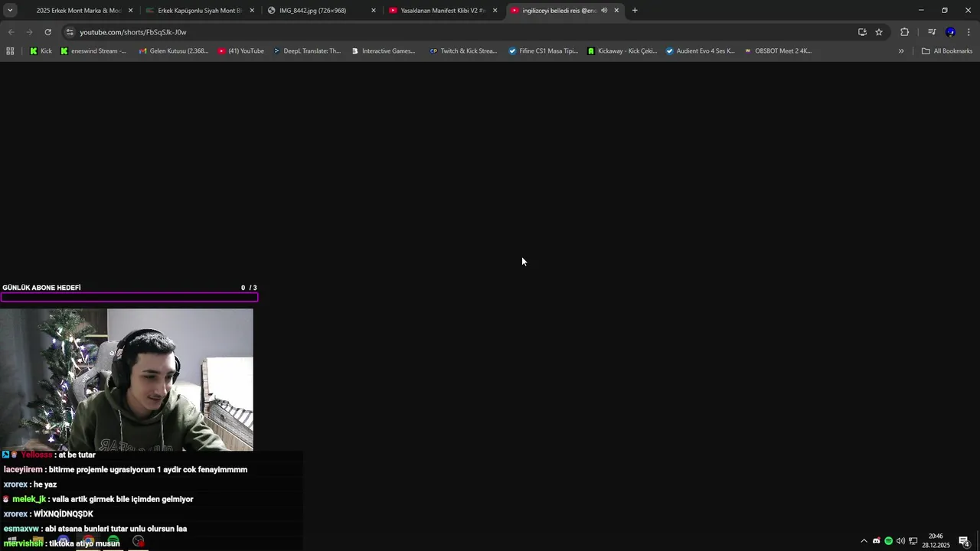This screenshot has width=980, height=551.
Task: Close the Erkek Kapüşonlu Siyah Mont tab
Action: point(252,11)
